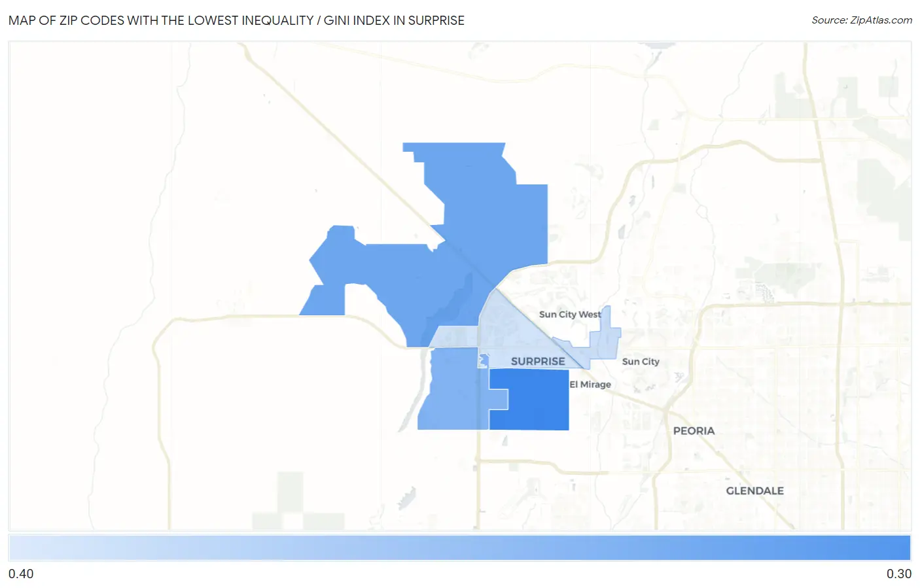Click the 0.30 legend maximum value
The height and width of the screenshot is (588, 920).
898,574
